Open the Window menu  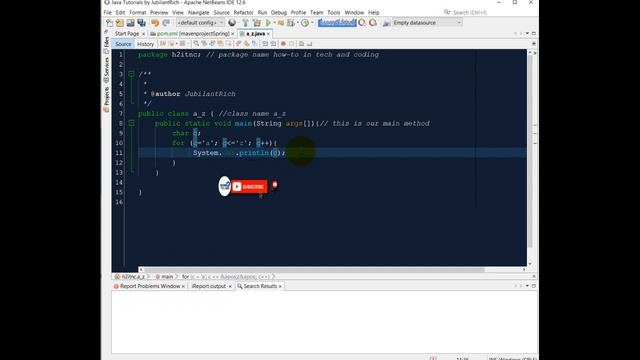(x=354, y=13)
